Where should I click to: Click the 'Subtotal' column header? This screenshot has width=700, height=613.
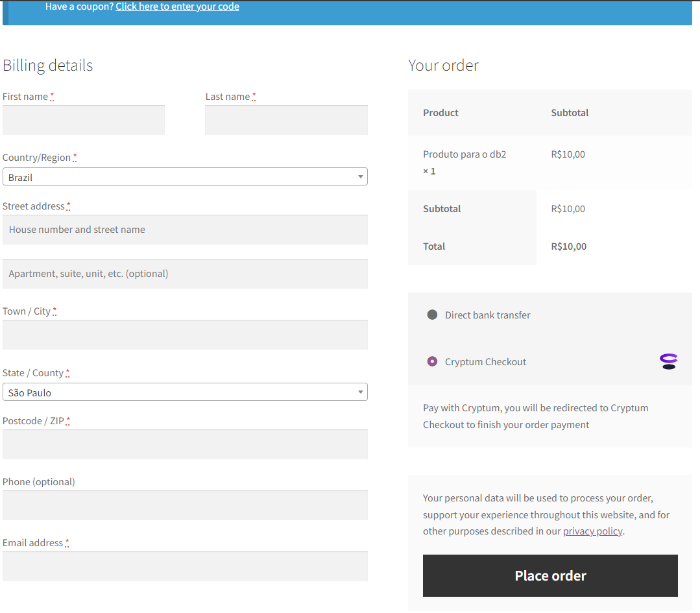(x=570, y=113)
